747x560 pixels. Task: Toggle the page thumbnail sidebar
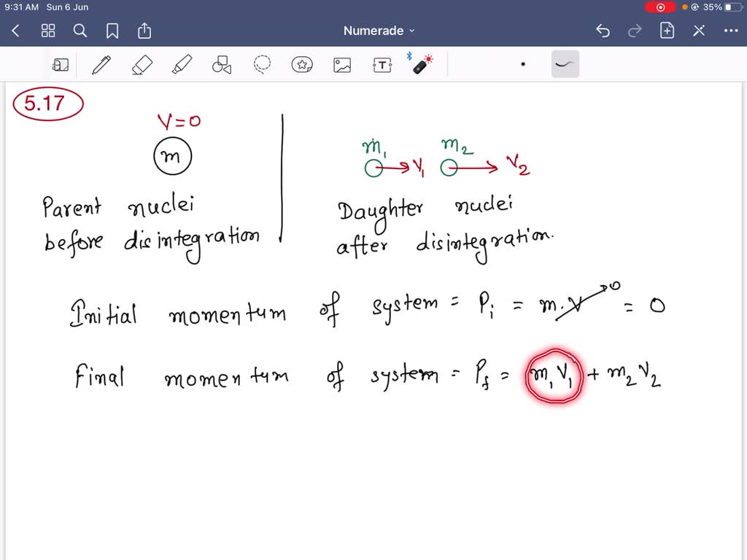coord(61,64)
